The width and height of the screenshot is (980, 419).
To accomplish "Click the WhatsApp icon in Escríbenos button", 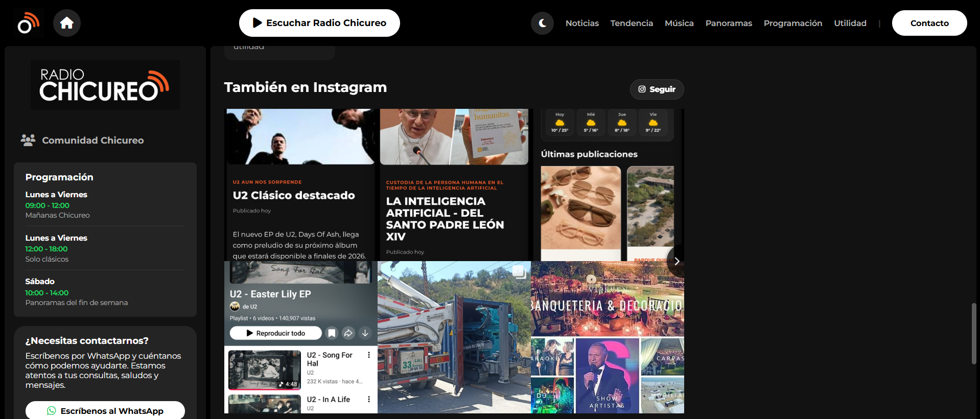I will tap(52, 410).
